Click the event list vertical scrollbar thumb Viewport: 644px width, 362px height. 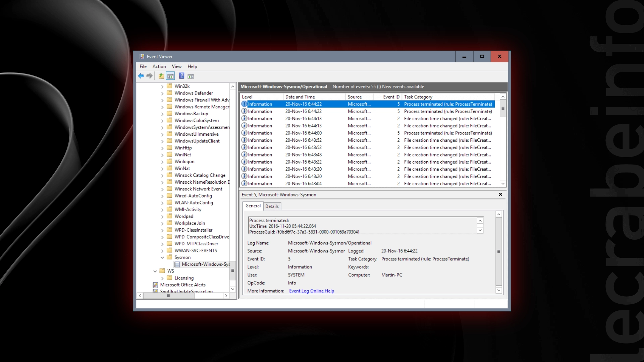coord(503,109)
